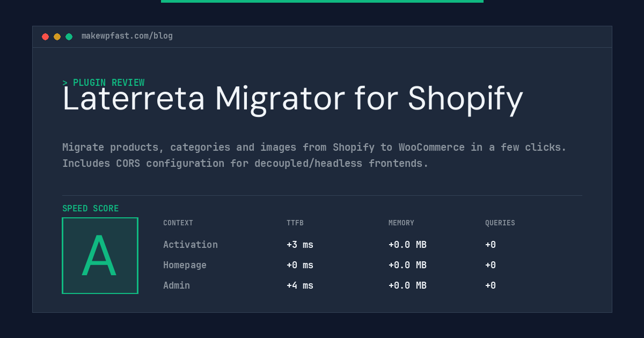The image size is (644, 338).
Task: Click the grade A speed score badge
Action: (x=100, y=255)
